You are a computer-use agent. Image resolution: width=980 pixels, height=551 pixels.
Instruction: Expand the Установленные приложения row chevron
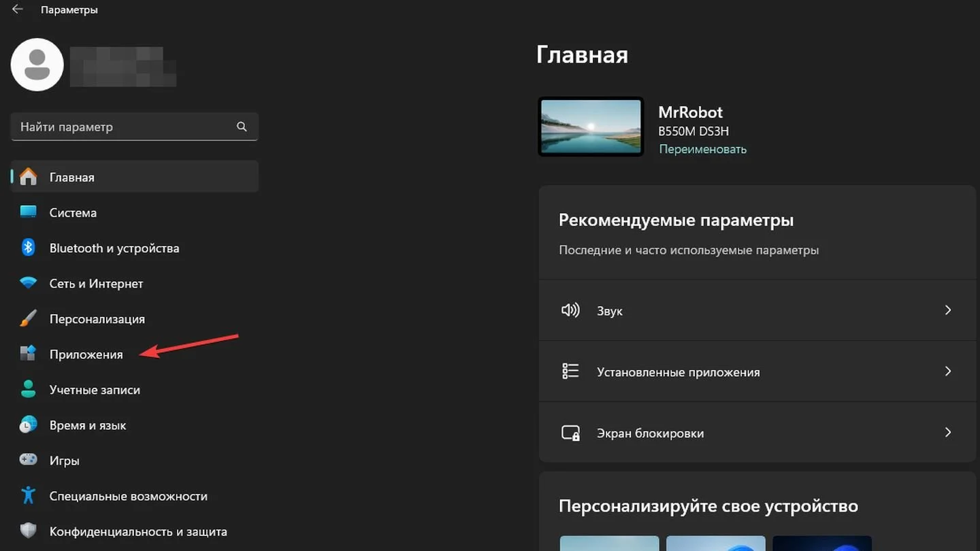(x=948, y=371)
